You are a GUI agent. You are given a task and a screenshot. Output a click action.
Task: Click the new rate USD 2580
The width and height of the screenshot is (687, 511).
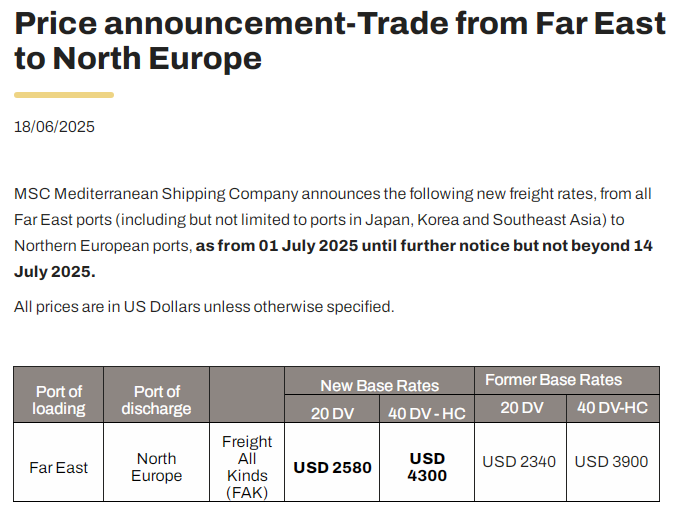331,467
